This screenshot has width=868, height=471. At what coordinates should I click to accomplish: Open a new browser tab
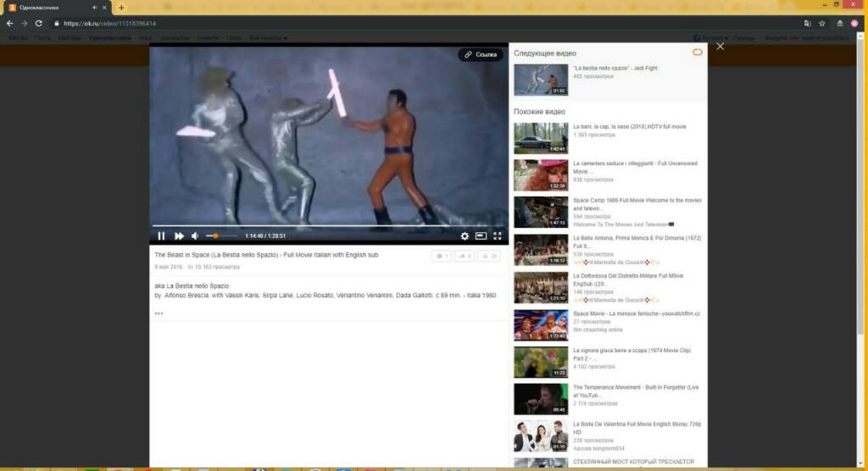point(121,8)
